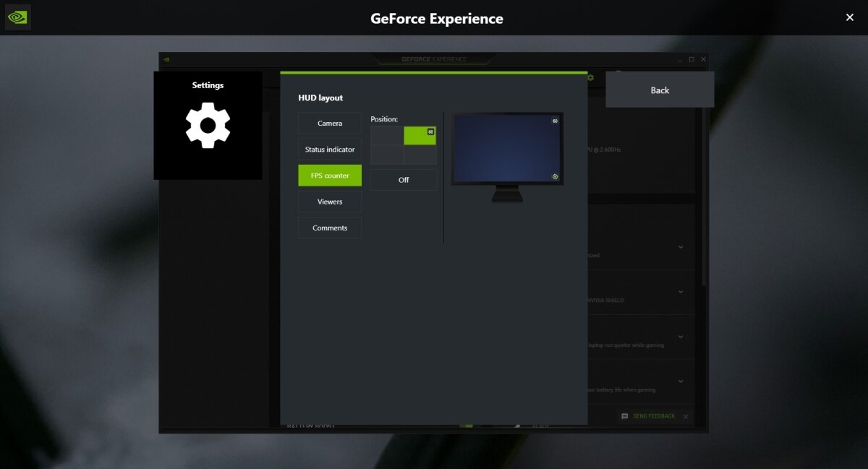Click the green progress bar above HUD layout
Screen dimensions: 868x469
pyautogui.click(x=434, y=72)
